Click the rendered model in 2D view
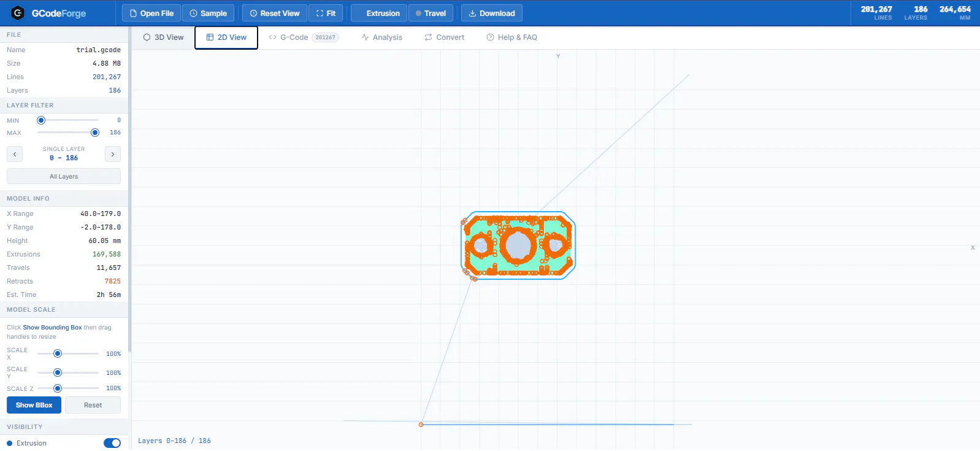Image resolution: width=980 pixels, height=451 pixels. click(518, 245)
